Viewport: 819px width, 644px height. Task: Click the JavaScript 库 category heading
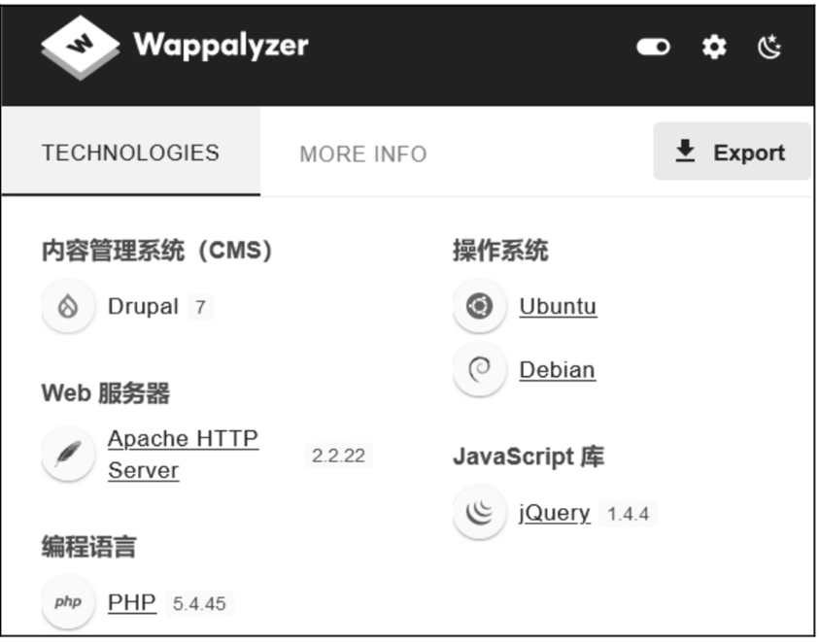529,456
